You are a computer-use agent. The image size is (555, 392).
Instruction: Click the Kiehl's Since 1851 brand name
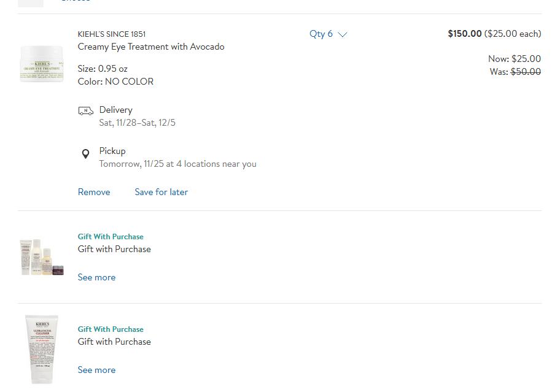click(x=112, y=34)
